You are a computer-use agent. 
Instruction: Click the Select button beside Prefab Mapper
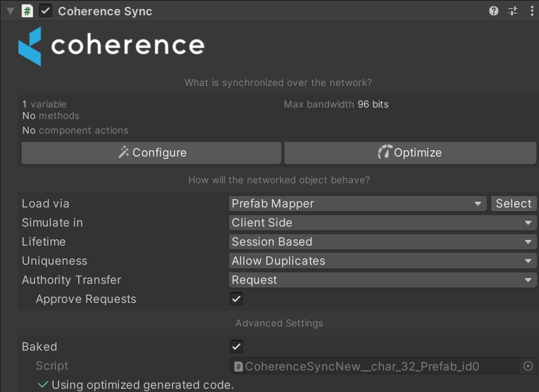(514, 204)
